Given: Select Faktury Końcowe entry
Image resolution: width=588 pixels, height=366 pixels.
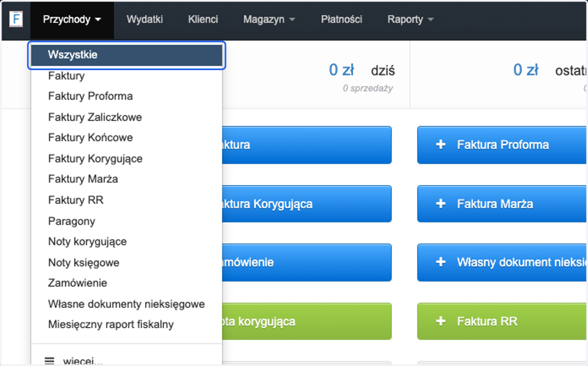Looking at the screenshot, I should [x=126, y=138].
